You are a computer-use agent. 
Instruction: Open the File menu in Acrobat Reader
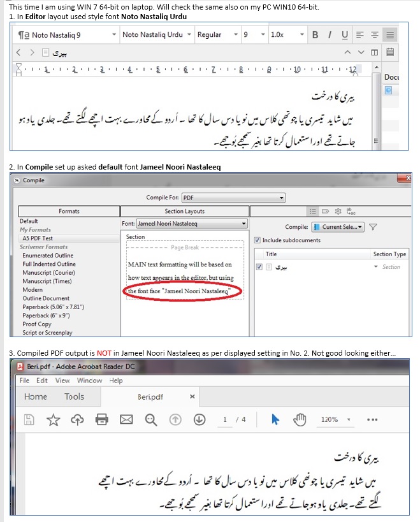coord(24,381)
